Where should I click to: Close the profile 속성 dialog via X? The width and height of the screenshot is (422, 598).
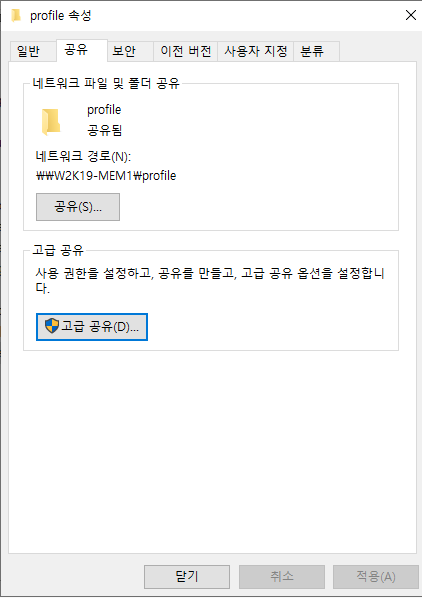[x=411, y=15]
